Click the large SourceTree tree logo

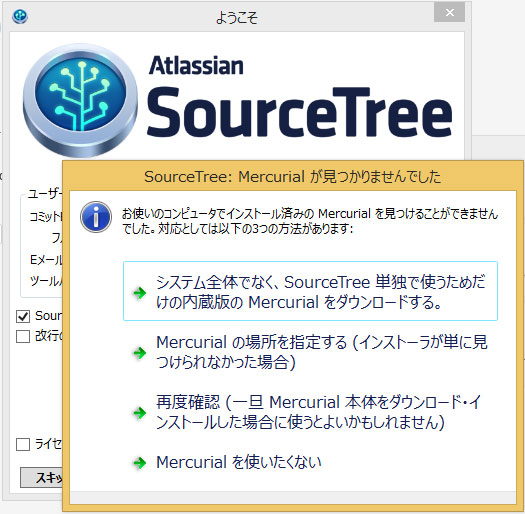[x=80, y=100]
